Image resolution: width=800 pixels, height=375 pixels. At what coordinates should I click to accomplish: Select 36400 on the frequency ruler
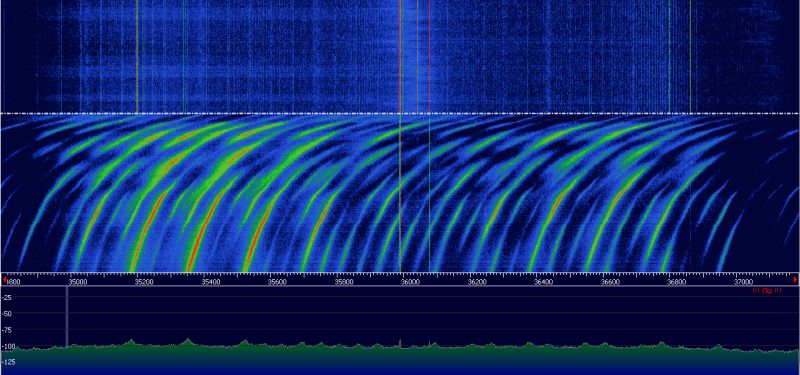[543, 282]
